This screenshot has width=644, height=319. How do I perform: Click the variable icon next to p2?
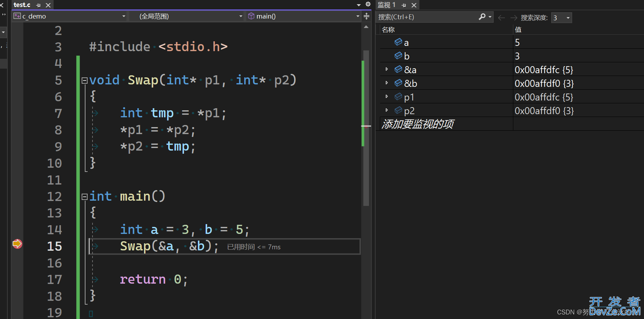pos(398,110)
